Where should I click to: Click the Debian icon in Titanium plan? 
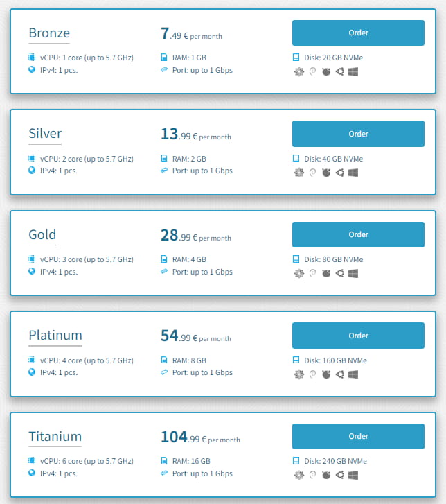coord(312,476)
